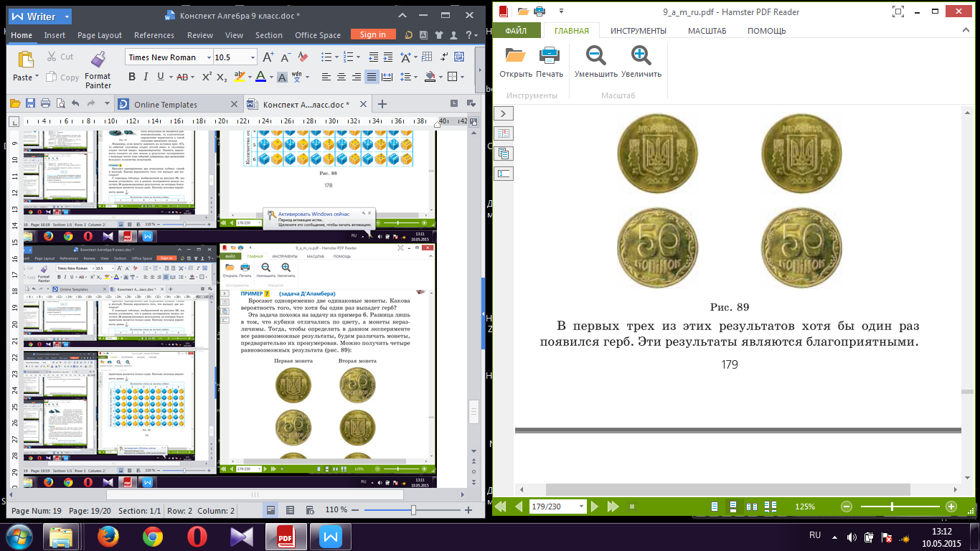The height and width of the screenshot is (551, 980).
Task: Click undo arrow in Writer quick toolbar
Action: click(75, 104)
